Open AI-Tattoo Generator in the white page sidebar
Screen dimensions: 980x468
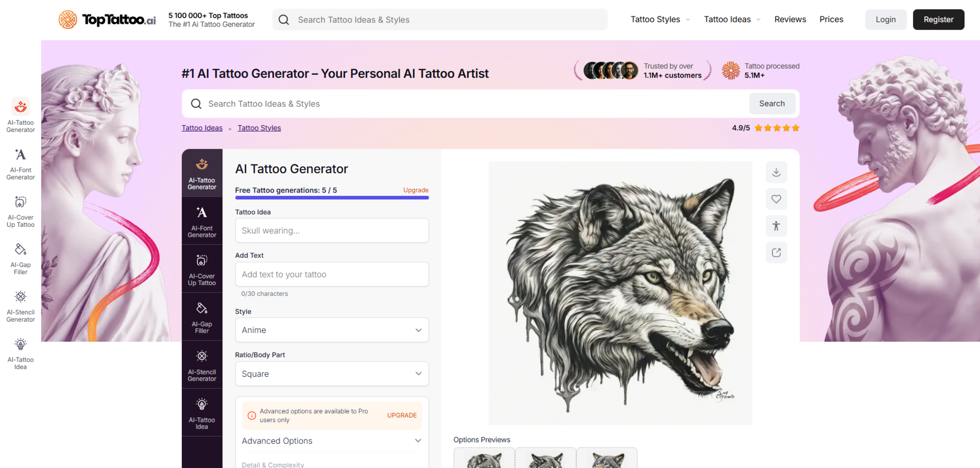(x=20, y=115)
